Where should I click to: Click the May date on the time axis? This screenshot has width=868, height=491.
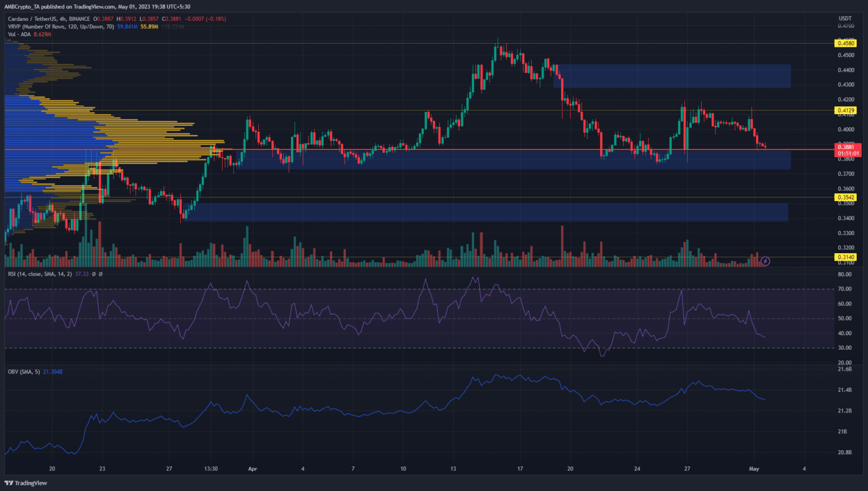coord(753,469)
